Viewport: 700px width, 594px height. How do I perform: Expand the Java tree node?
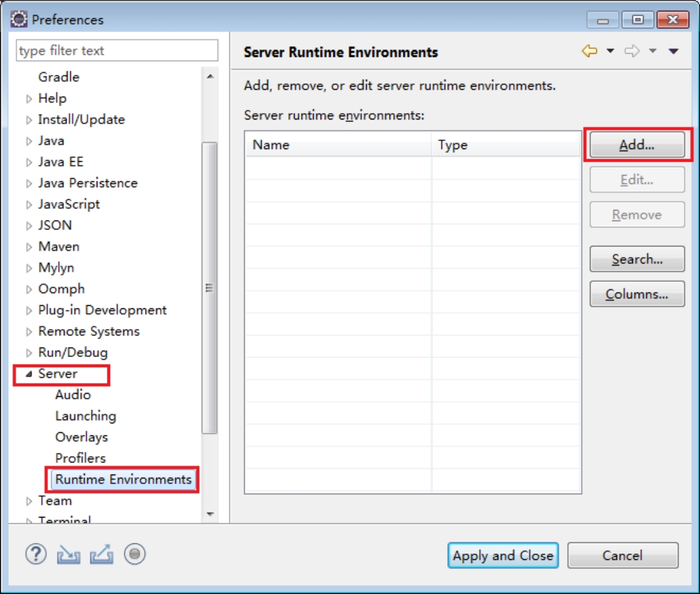(x=29, y=141)
